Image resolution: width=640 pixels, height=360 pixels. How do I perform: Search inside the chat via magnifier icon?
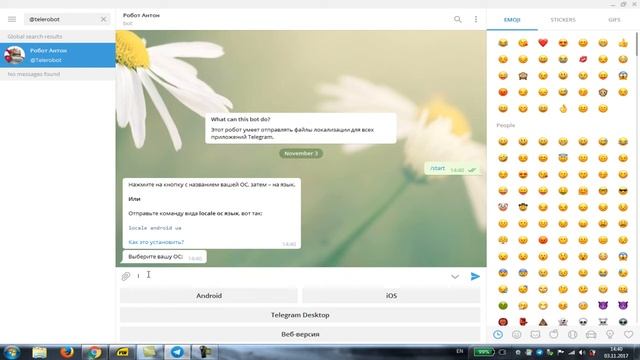coord(458,19)
